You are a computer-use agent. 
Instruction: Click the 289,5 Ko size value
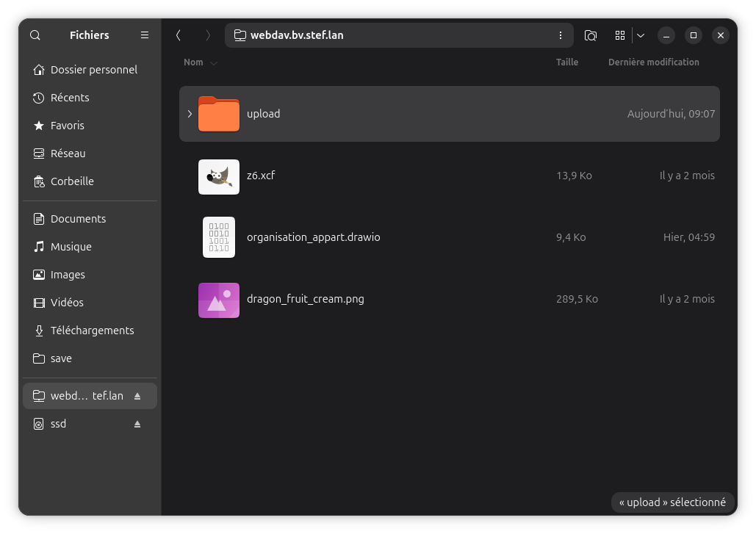click(x=577, y=299)
